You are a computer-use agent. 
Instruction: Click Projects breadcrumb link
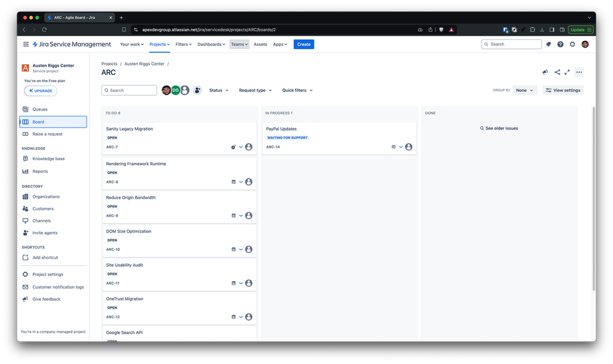point(109,64)
